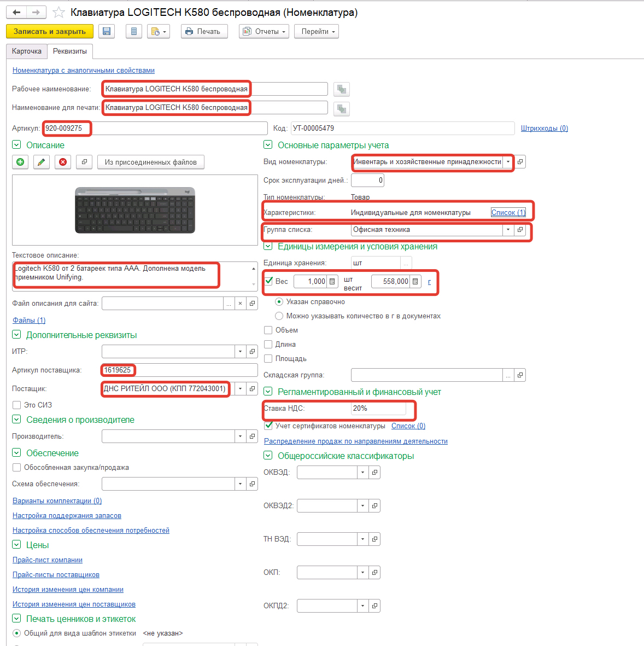Click the floppy disk save icon
Image resolution: width=644 pixels, height=646 pixels.
[x=107, y=32]
